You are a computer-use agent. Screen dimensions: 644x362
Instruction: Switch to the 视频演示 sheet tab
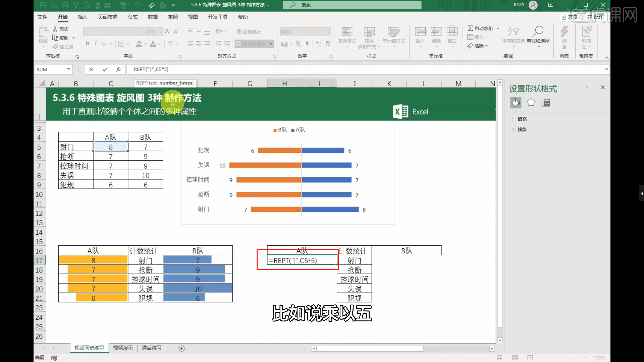[x=123, y=348]
